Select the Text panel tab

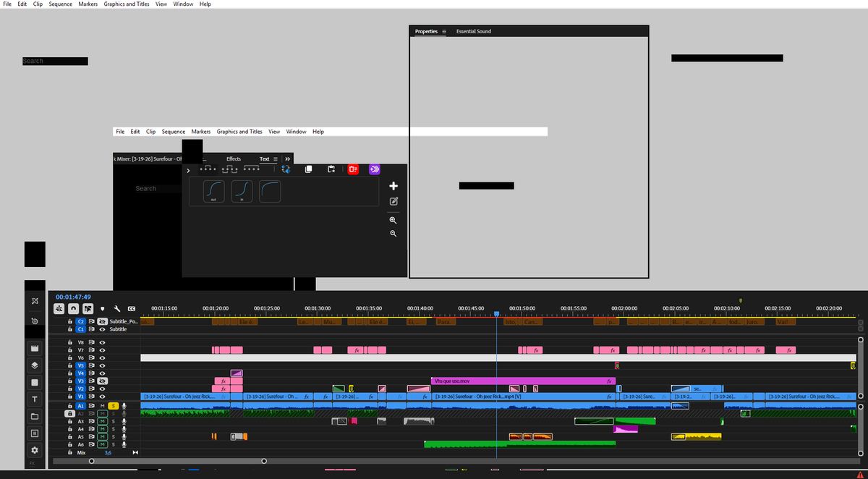[264, 158]
